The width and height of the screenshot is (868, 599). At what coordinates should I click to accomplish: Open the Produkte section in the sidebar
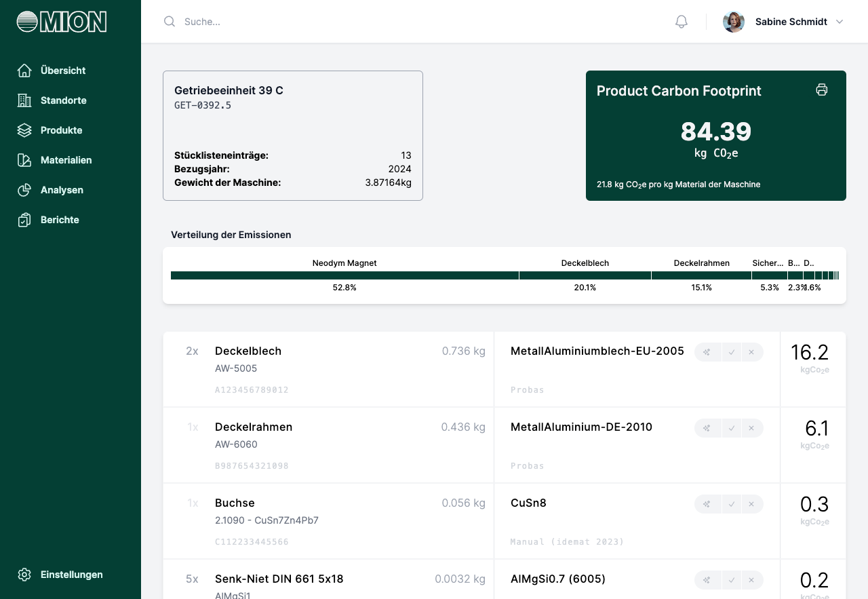61,130
